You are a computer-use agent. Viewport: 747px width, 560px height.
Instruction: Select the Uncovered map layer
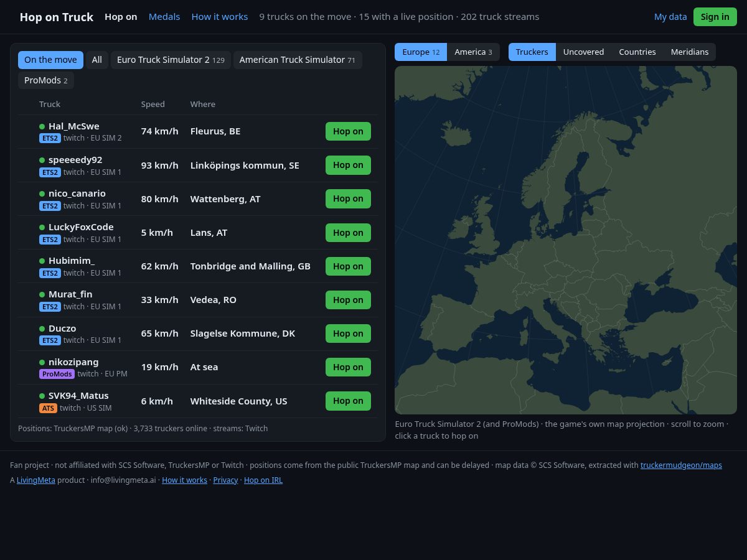[x=583, y=52]
